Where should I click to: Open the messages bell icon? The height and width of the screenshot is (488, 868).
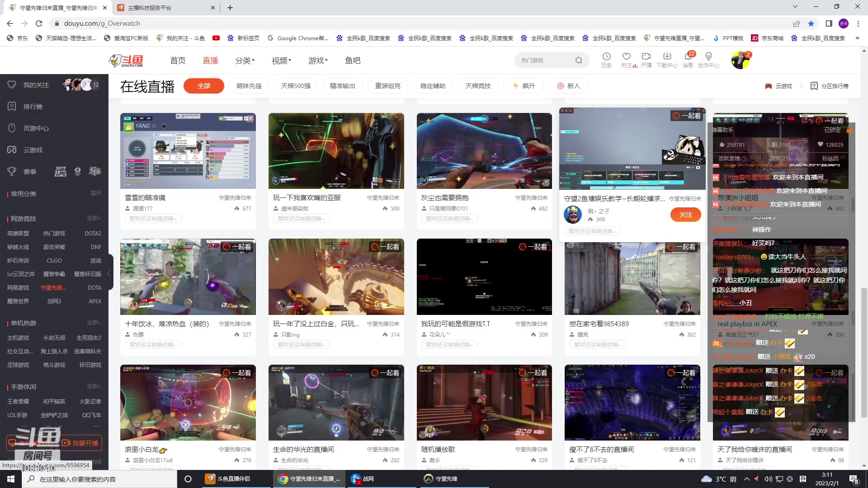tap(688, 56)
